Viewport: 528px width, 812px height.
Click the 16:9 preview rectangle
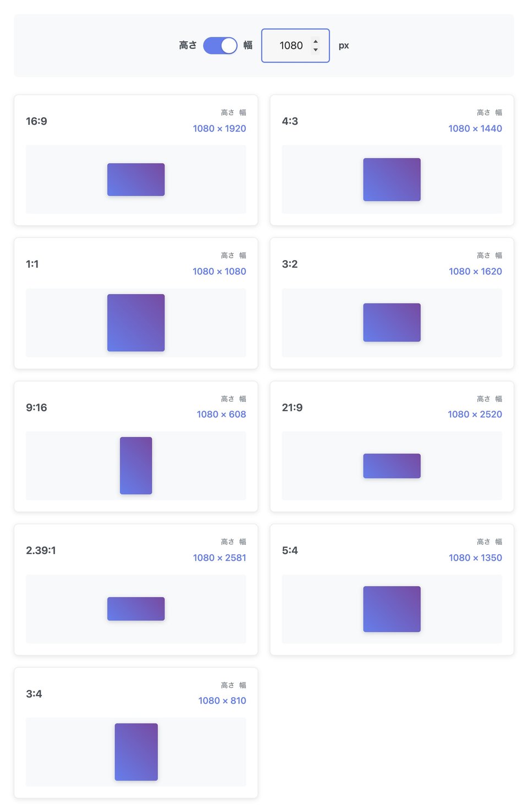pos(136,180)
